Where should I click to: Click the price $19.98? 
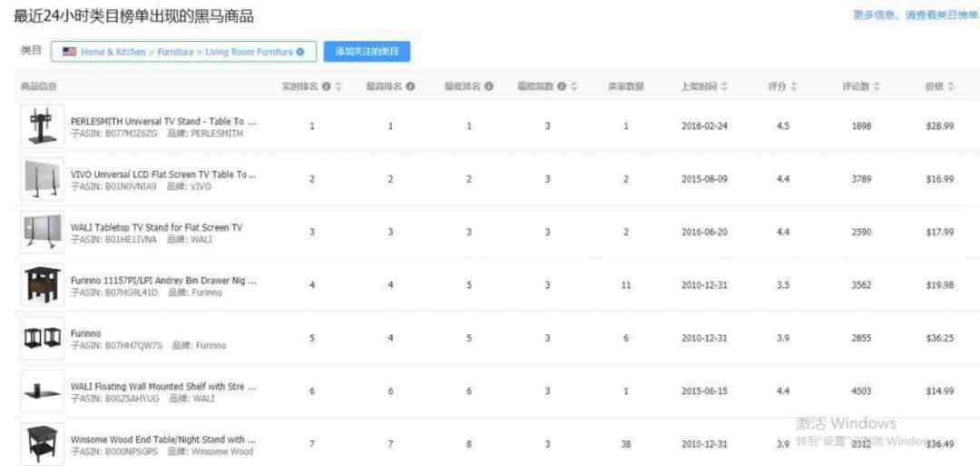tap(940, 285)
